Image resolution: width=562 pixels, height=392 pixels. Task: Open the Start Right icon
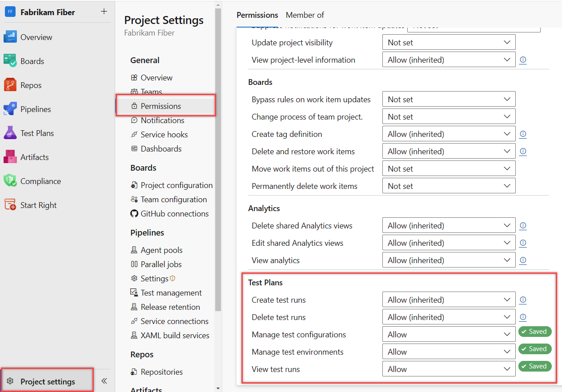pos(10,205)
